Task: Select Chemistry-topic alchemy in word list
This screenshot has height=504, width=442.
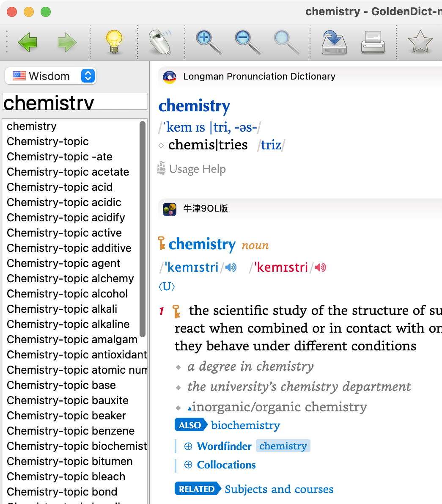Action: 70,278
